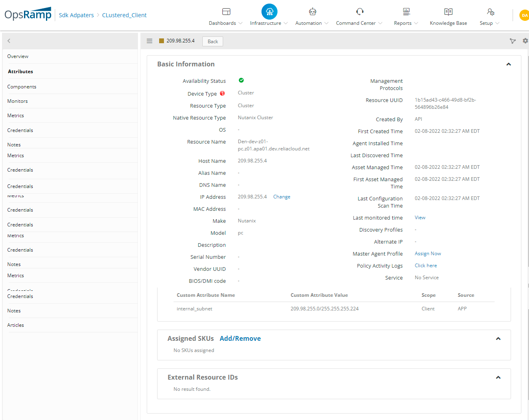Collapse the Assigned SKUs section
Viewport: 529px width, 420px height.
click(x=498, y=338)
